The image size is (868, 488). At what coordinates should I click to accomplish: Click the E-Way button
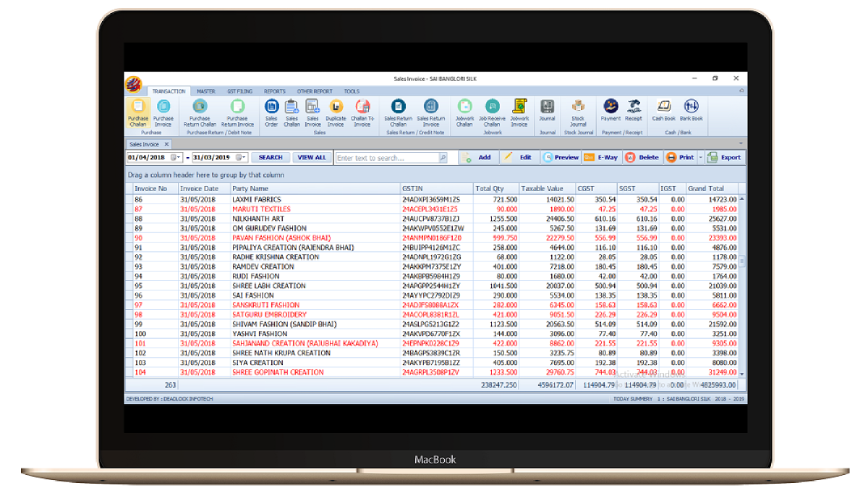pyautogui.click(x=601, y=157)
